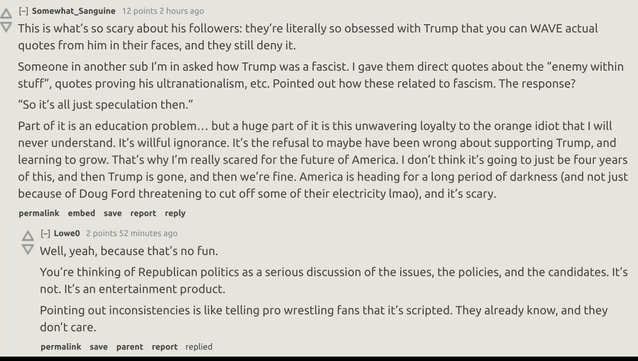This screenshot has width=638, height=361.
Task: Collapse Lowe0's comment with [–]
Action: [x=46, y=233]
